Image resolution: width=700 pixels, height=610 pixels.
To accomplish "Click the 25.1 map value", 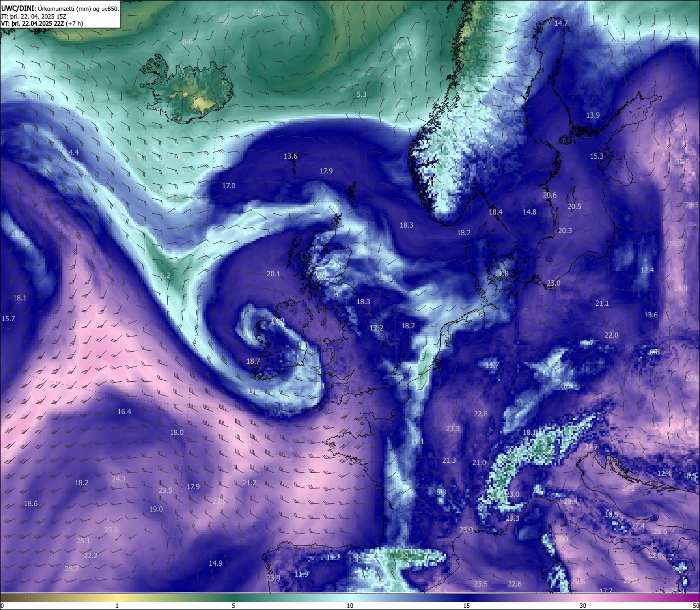I will click(83, 541).
